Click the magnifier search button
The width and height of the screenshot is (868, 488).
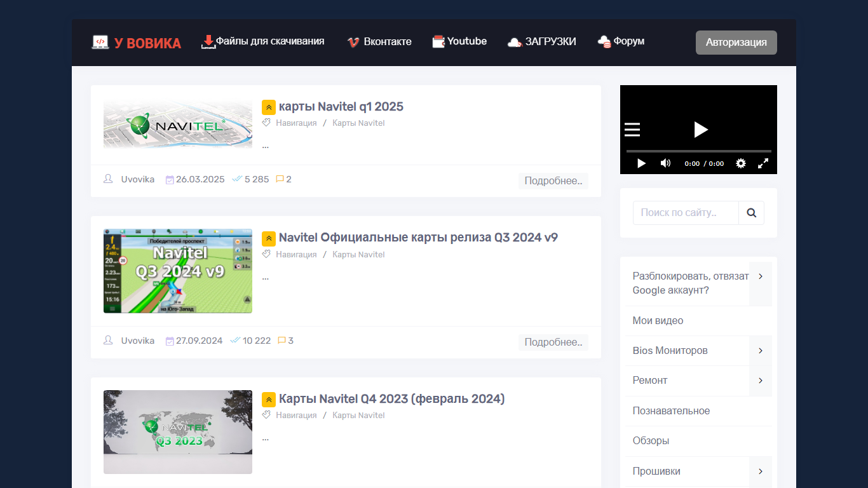tap(752, 213)
